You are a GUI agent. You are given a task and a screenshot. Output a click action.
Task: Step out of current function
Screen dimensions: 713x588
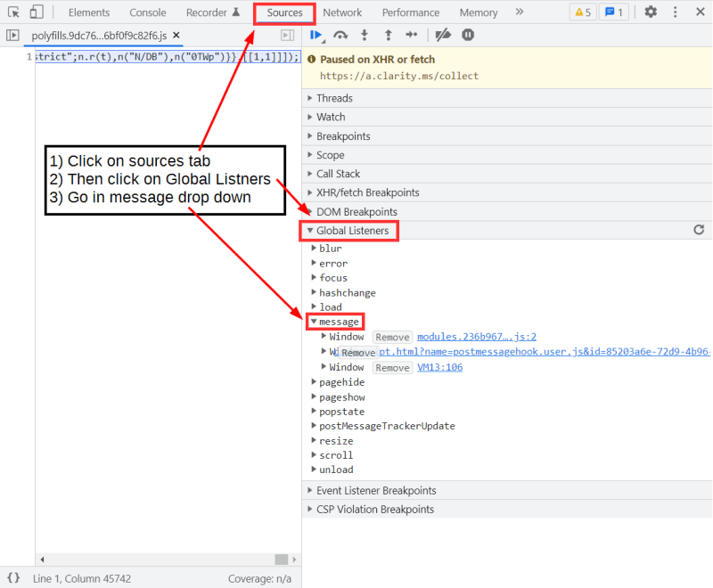388,35
